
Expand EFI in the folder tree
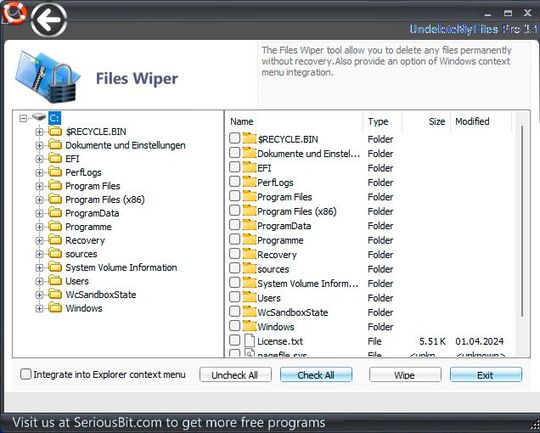pyautogui.click(x=39, y=159)
